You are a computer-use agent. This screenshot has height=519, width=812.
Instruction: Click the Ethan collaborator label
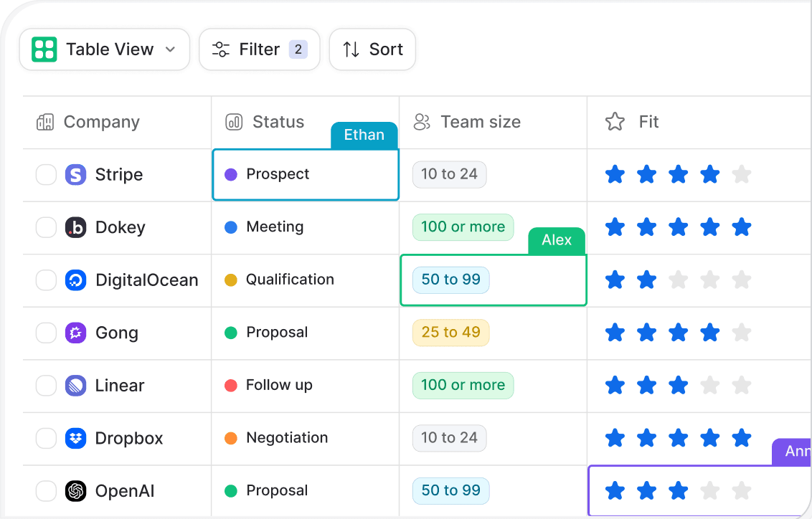click(364, 135)
